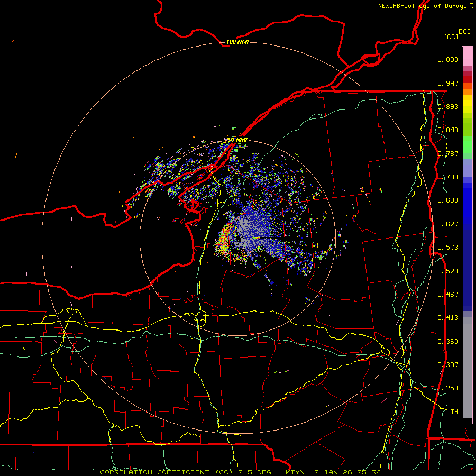Pick the pink segment of the color bar
The width and height of the screenshot is (476, 476).
pos(467,56)
